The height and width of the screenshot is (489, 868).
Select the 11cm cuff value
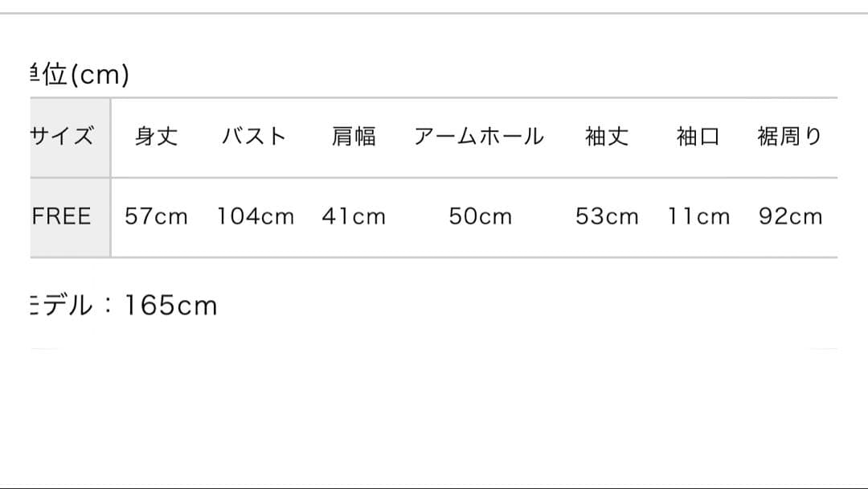pos(698,217)
